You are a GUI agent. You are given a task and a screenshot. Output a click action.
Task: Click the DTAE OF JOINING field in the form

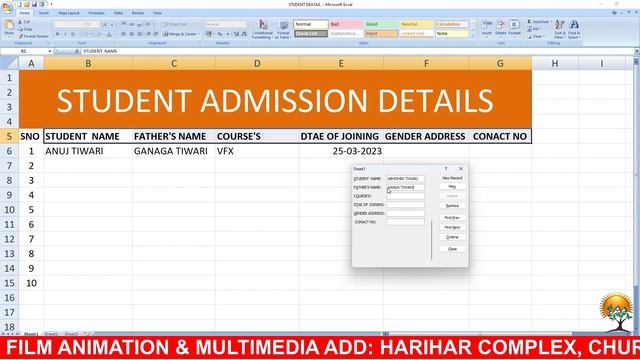click(405, 204)
